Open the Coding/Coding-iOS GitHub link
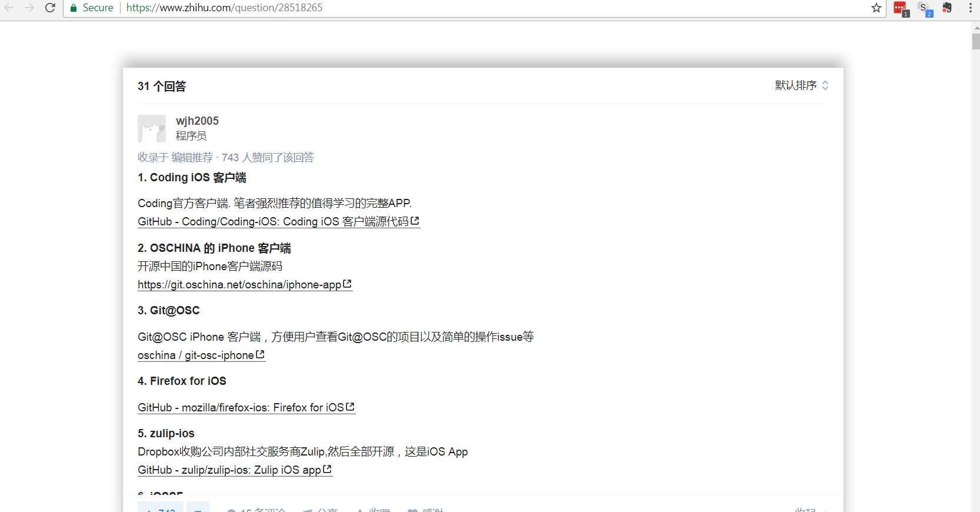Image resolution: width=980 pixels, height=512 pixels. pos(279,221)
